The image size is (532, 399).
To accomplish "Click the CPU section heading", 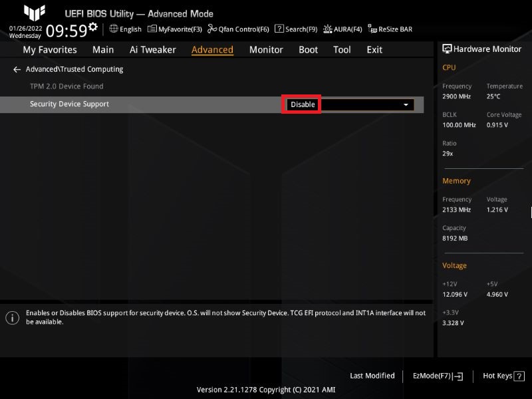I will pyautogui.click(x=449, y=68).
